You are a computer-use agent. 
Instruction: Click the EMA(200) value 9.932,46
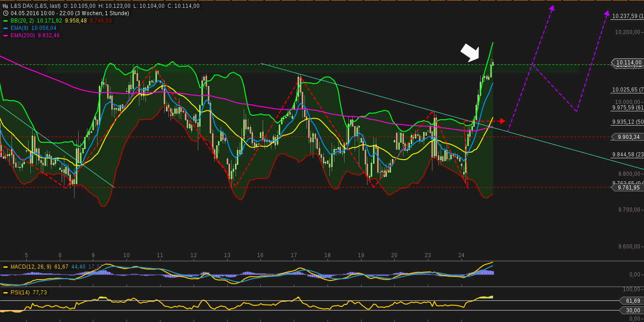tap(49, 35)
